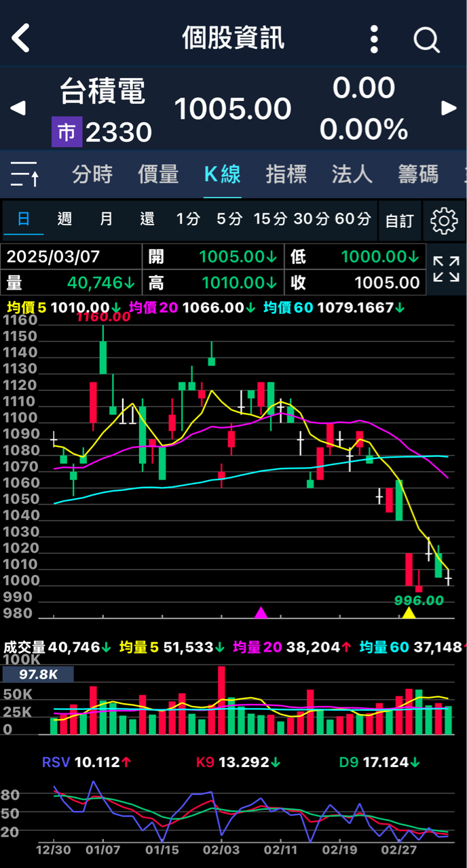The height and width of the screenshot is (868, 467).
Task: Open the 指標 tab
Action: (286, 174)
